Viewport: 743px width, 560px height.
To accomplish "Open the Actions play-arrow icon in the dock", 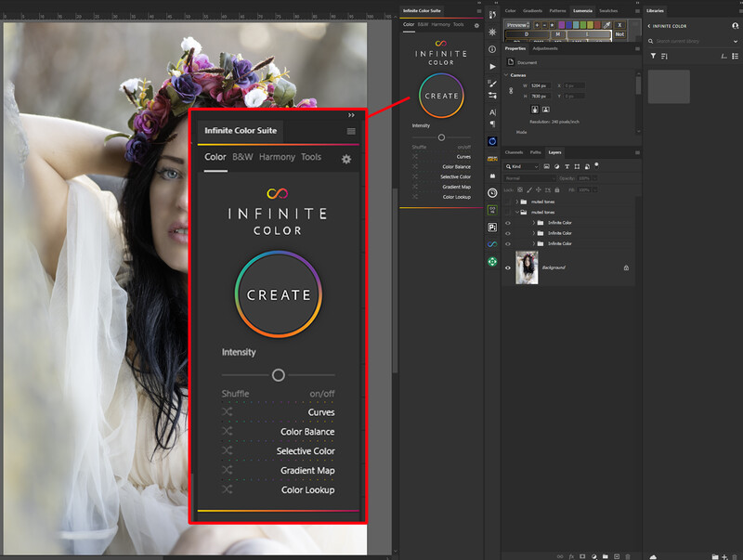I will pos(492,67).
